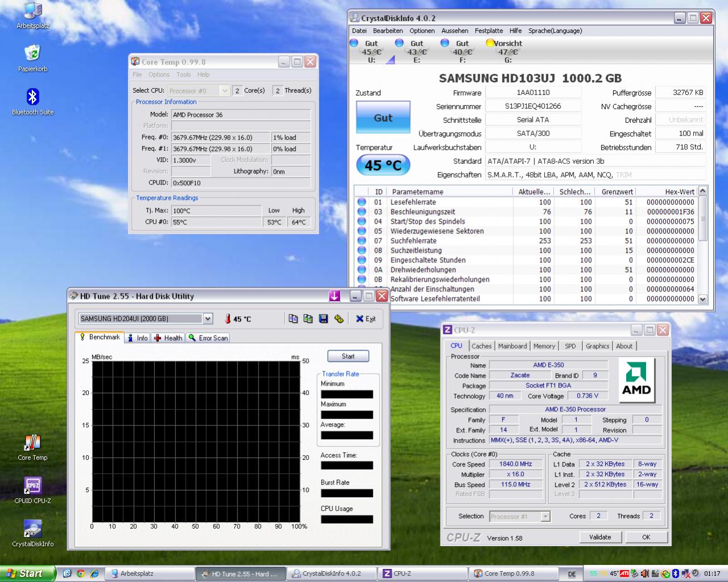Open the Select CPU dropdown in Core Temp
728x582 pixels.
[224, 91]
